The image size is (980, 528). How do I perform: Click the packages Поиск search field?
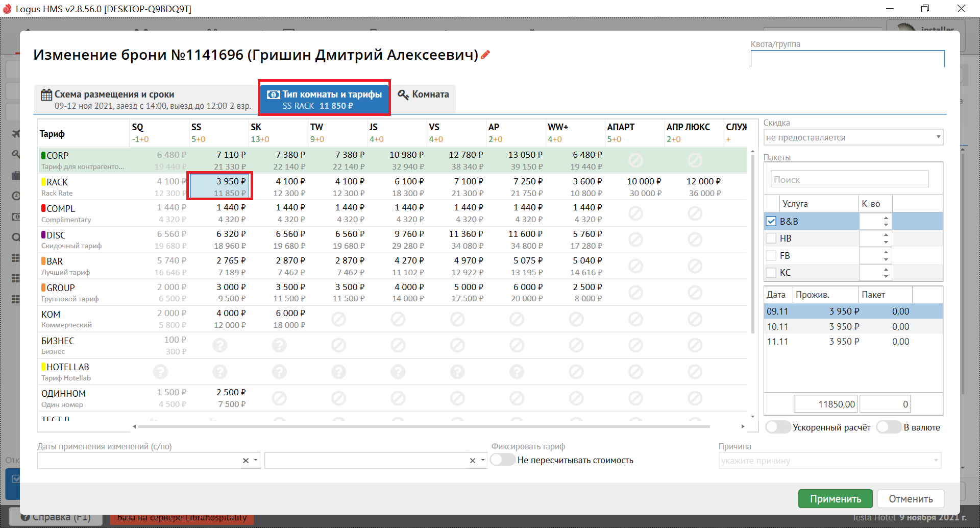[849, 180]
